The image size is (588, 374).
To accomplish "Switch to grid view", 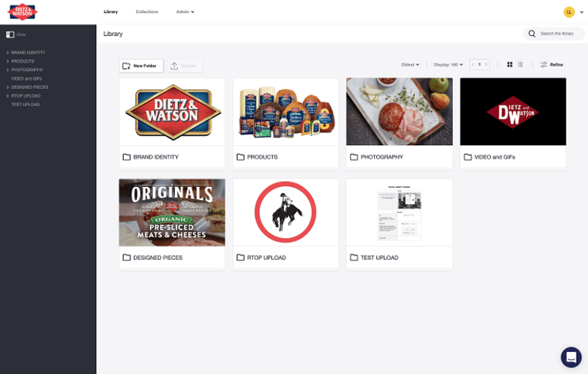I will pyautogui.click(x=509, y=64).
